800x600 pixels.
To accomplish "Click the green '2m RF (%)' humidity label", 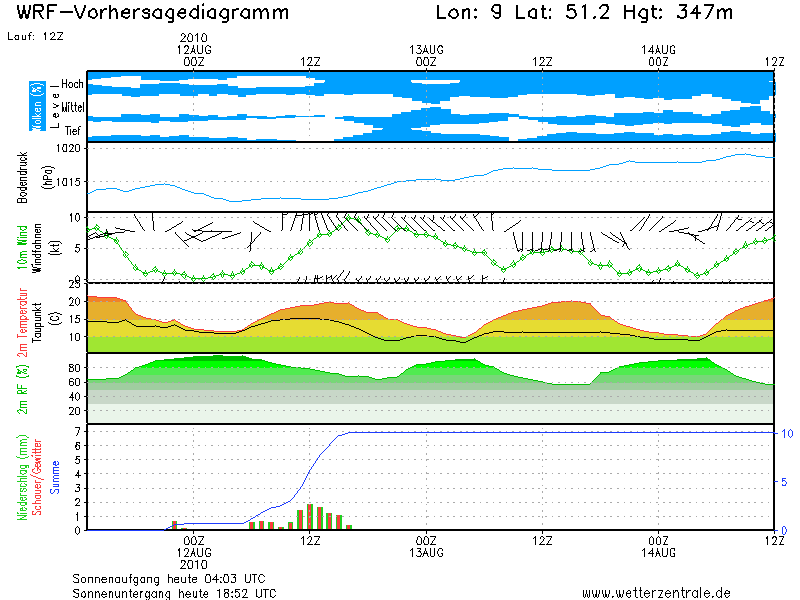I will click(21, 387).
